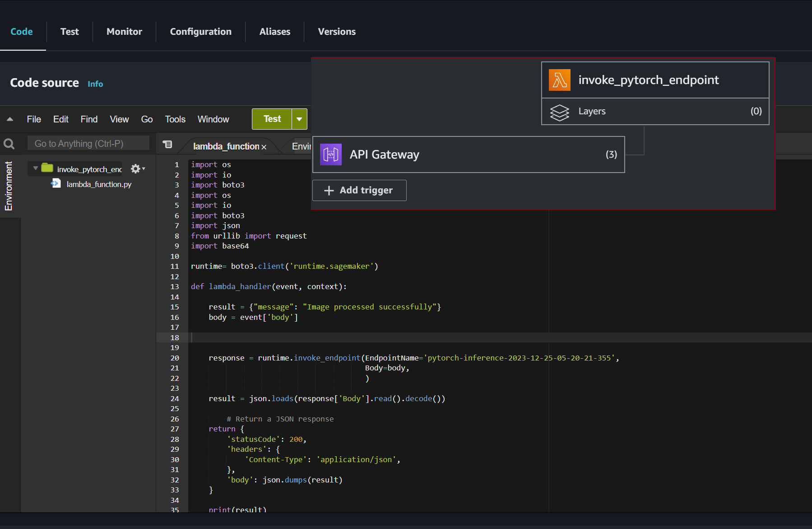Open the Lambda function icon for invoke_pytorch_endpoint

coord(559,80)
